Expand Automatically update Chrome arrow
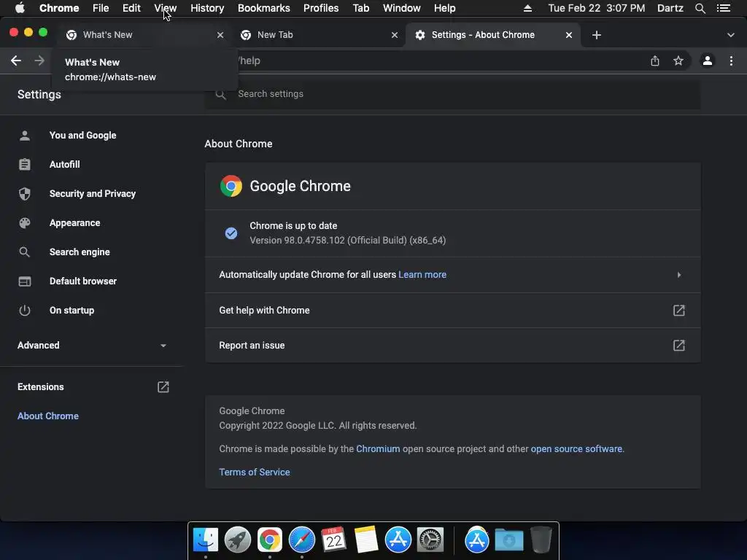 pyautogui.click(x=679, y=275)
